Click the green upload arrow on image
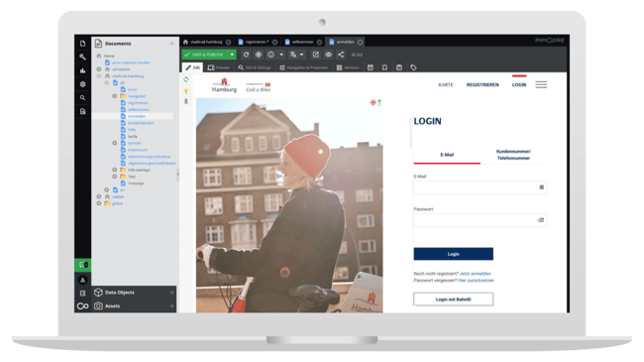The height and width of the screenshot is (362, 644). [379, 102]
